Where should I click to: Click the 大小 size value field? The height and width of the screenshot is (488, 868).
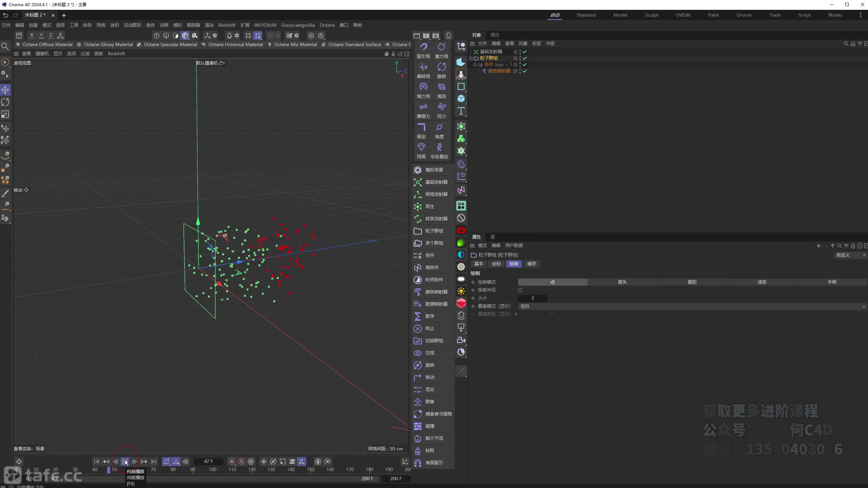(532, 298)
